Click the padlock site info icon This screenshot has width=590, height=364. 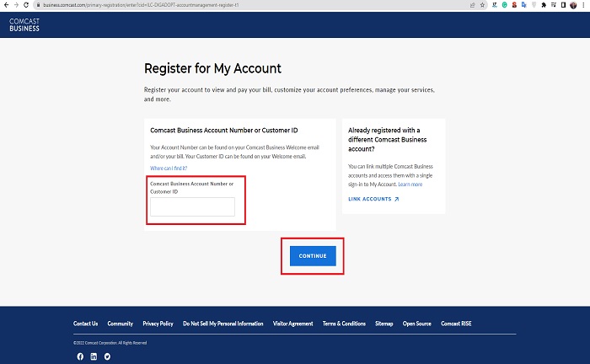(38, 5)
